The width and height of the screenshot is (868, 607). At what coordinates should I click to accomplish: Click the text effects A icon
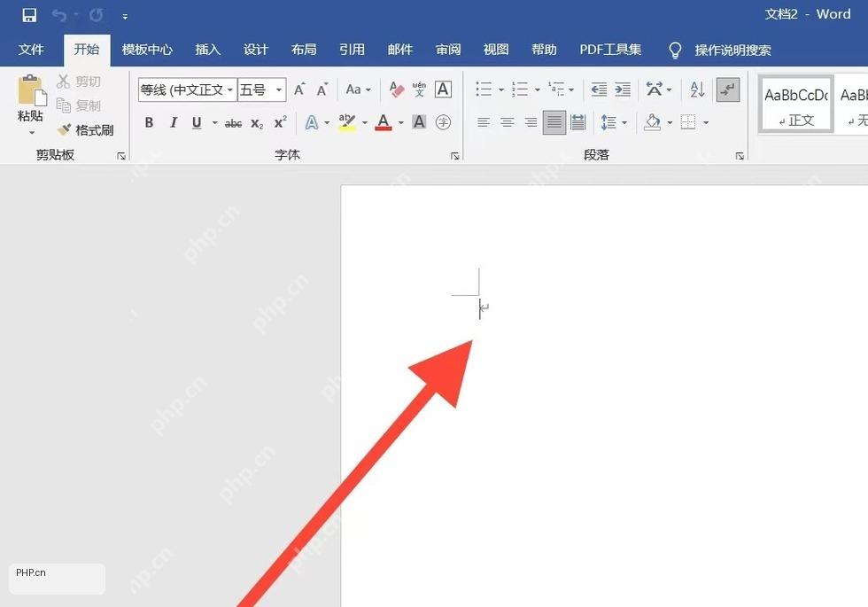312,122
